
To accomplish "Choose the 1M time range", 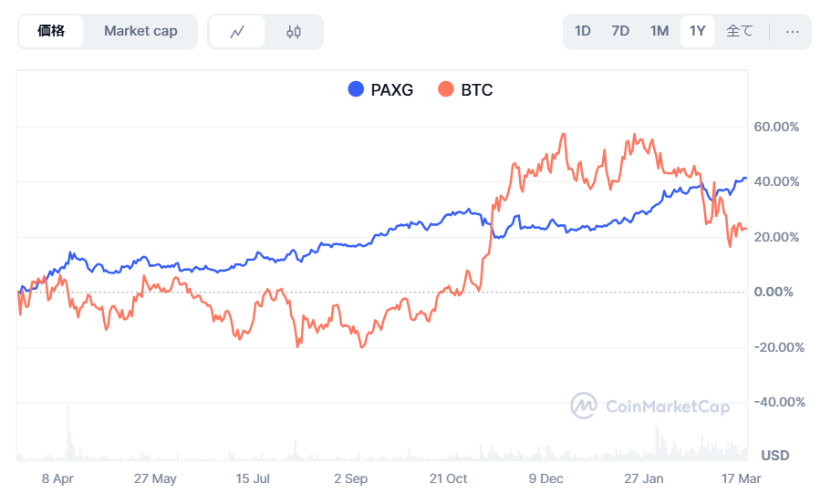I will pyautogui.click(x=659, y=31).
